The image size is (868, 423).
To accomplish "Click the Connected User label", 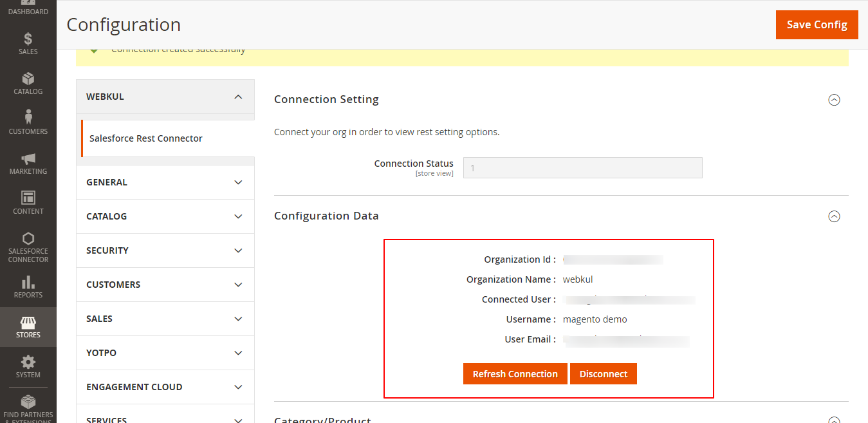I will [519, 299].
